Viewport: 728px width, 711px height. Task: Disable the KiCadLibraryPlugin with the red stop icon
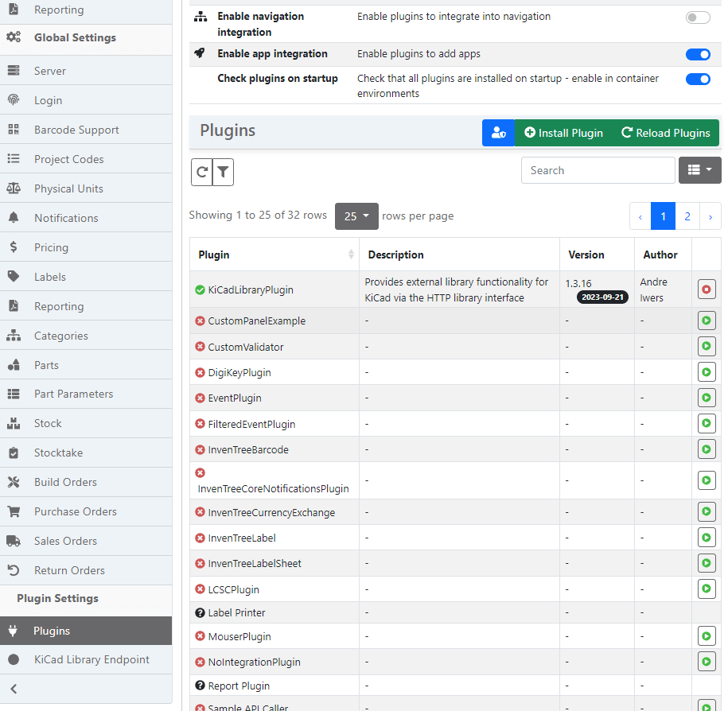[707, 289]
